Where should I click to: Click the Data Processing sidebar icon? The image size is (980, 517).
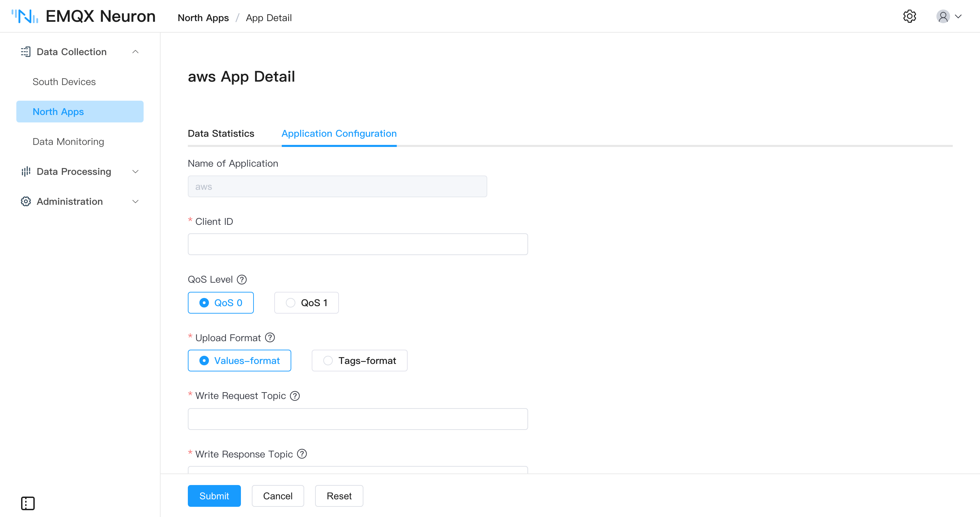[x=26, y=171]
